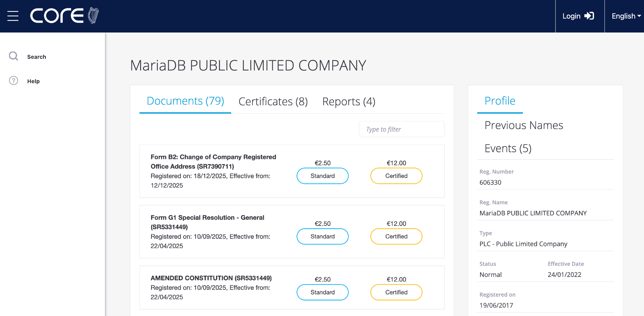Open the hamburger navigation menu
The height and width of the screenshot is (316, 644).
pyautogui.click(x=13, y=16)
